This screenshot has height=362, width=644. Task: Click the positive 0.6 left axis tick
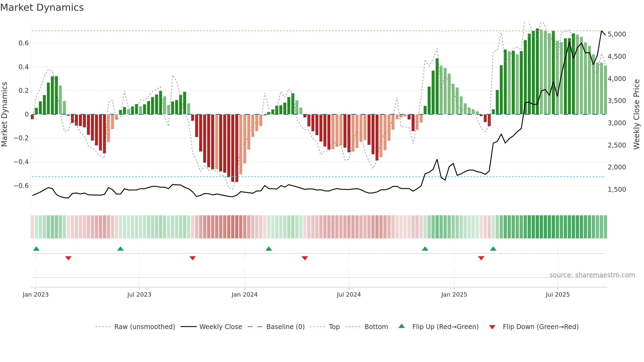(x=24, y=43)
